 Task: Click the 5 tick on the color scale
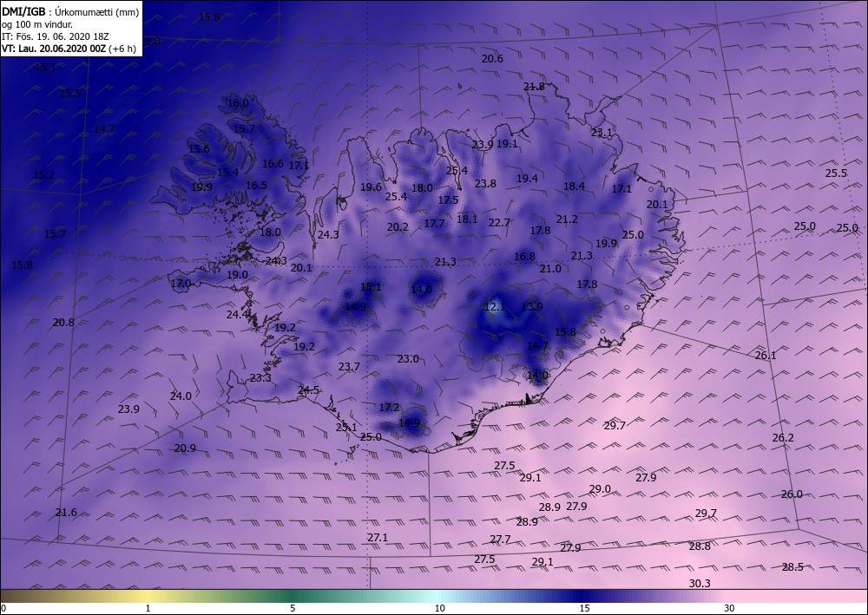click(x=293, y=609)
